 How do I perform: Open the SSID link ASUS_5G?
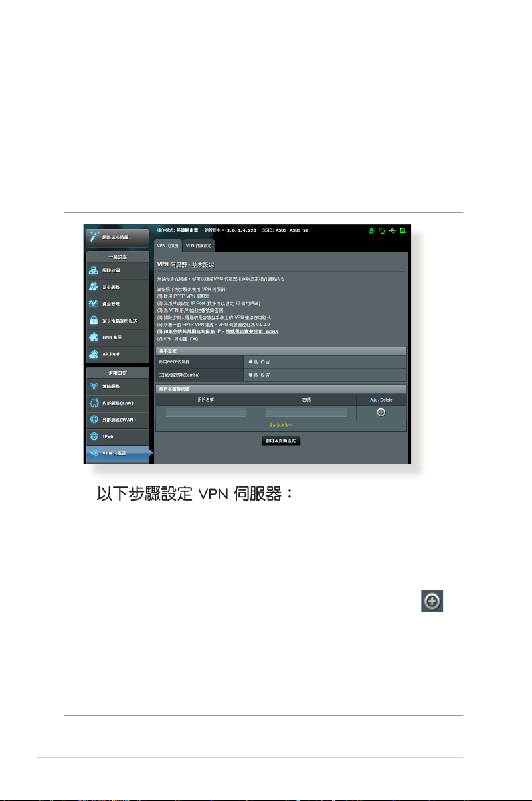point(299,230)
